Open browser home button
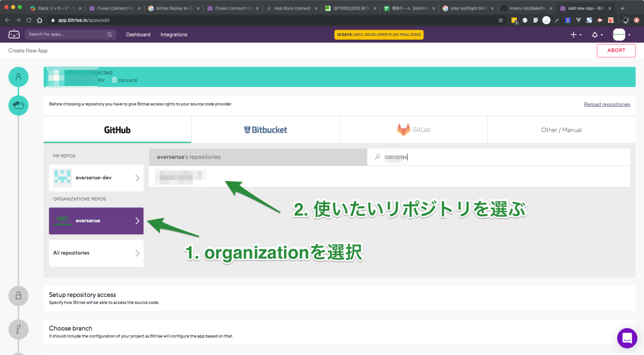 coord(39,20)
